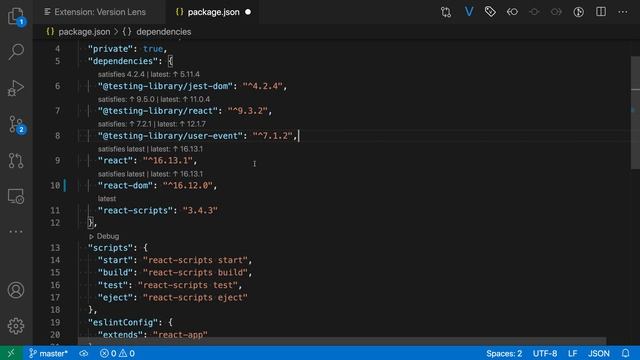Image resolution: width=640 pixels, height=360 pixels.
Task: Click the horizontal scrollbar at editor bottom
Action: coord(342,341)
